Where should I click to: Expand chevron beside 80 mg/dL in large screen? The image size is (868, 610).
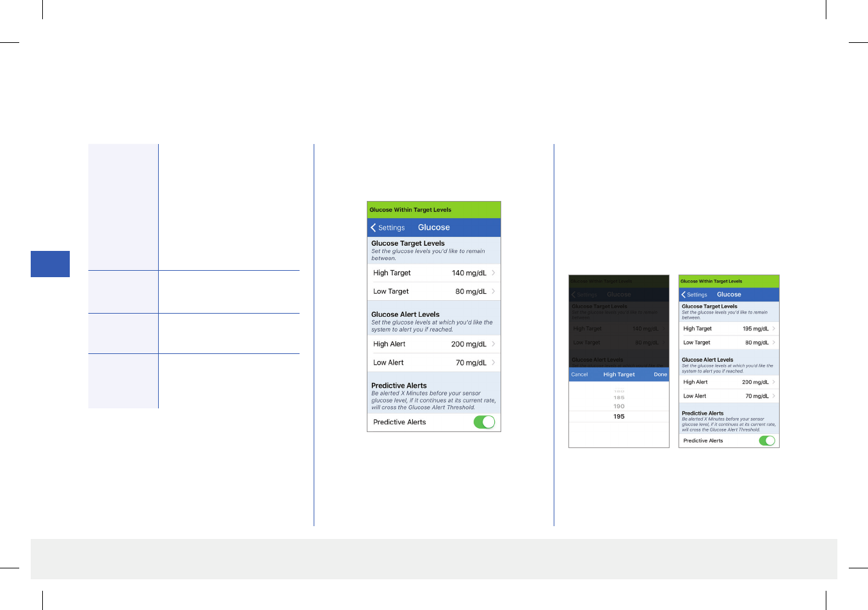[494, 291]
